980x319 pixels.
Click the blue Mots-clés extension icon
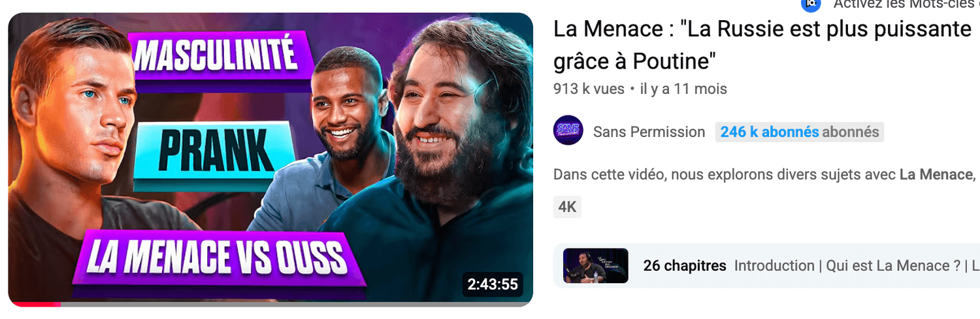point(811,4)
